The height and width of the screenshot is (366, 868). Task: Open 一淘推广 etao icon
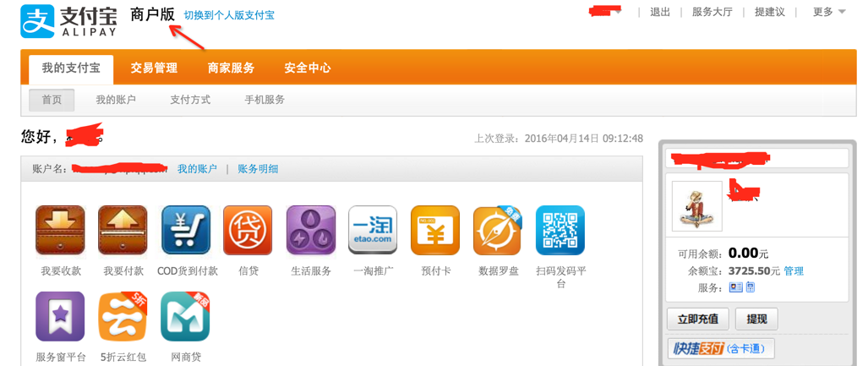pos(373,230)
